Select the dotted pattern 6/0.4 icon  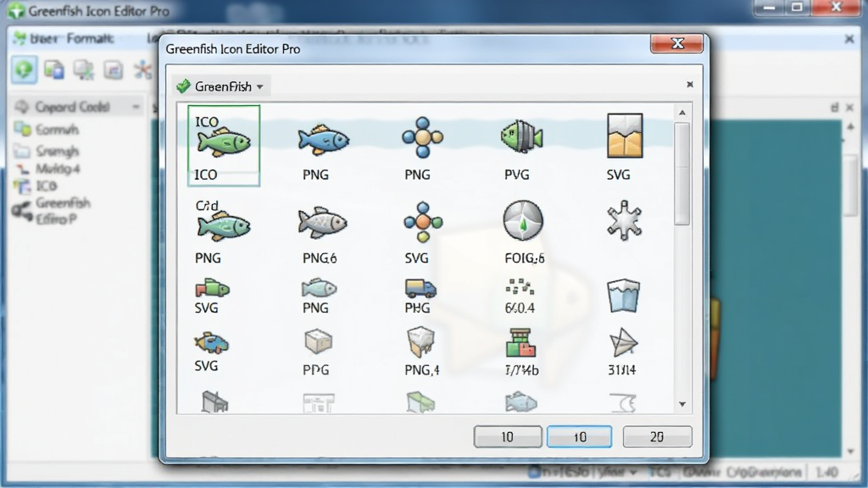[520, 287]
